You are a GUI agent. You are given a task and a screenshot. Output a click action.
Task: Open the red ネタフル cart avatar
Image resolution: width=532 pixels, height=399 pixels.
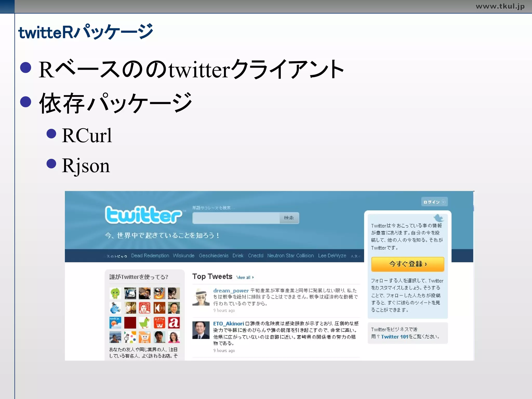pos(159,323)
